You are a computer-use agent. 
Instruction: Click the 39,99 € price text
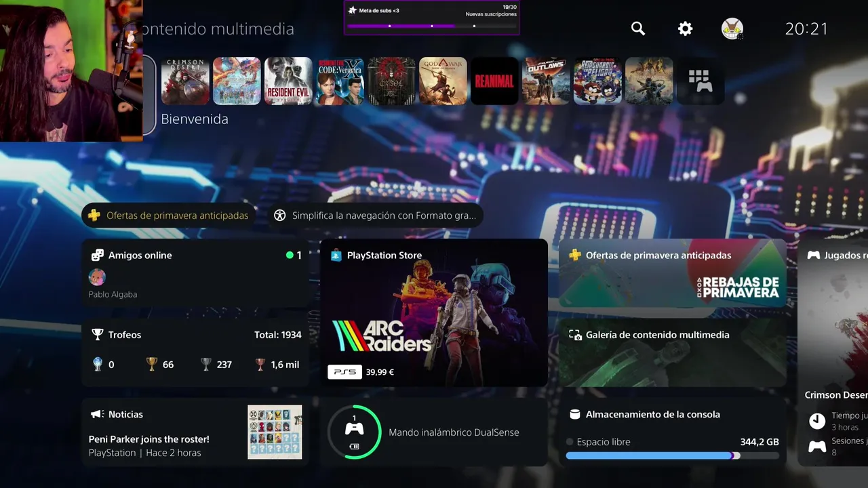(x=380, y=372)
